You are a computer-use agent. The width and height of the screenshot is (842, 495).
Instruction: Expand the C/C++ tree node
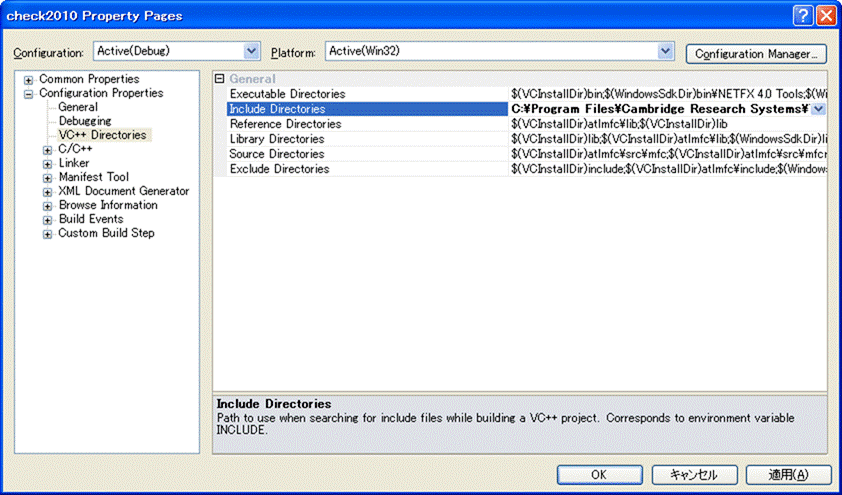click(x=48, y=150)
